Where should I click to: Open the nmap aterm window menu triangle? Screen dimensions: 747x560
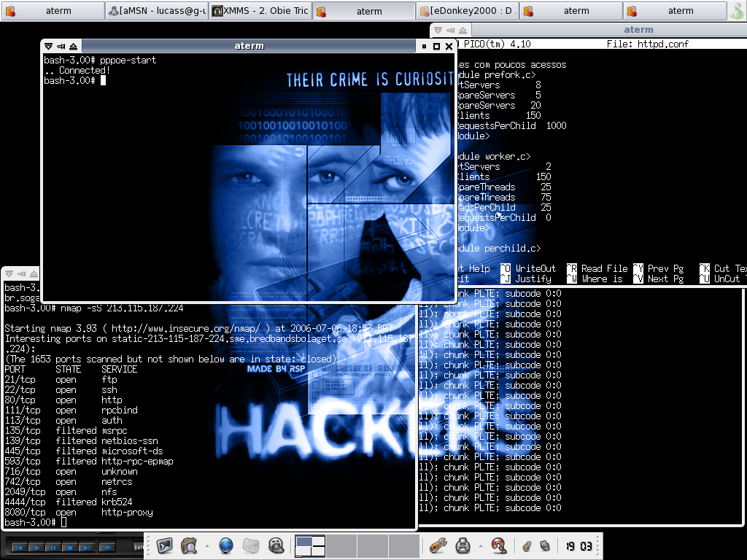pos(9,274)
